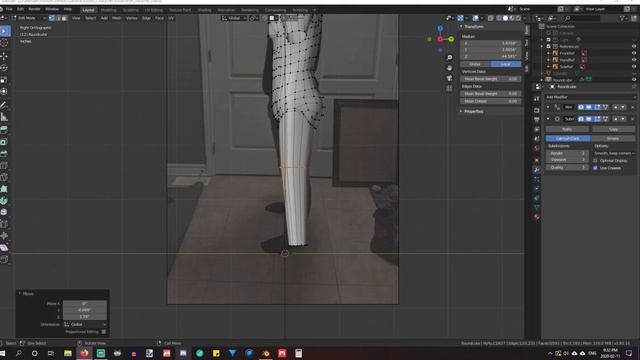The image size is (640, 360).
Task: Click the viewport pan hand icon
Action: pos(449,68)
